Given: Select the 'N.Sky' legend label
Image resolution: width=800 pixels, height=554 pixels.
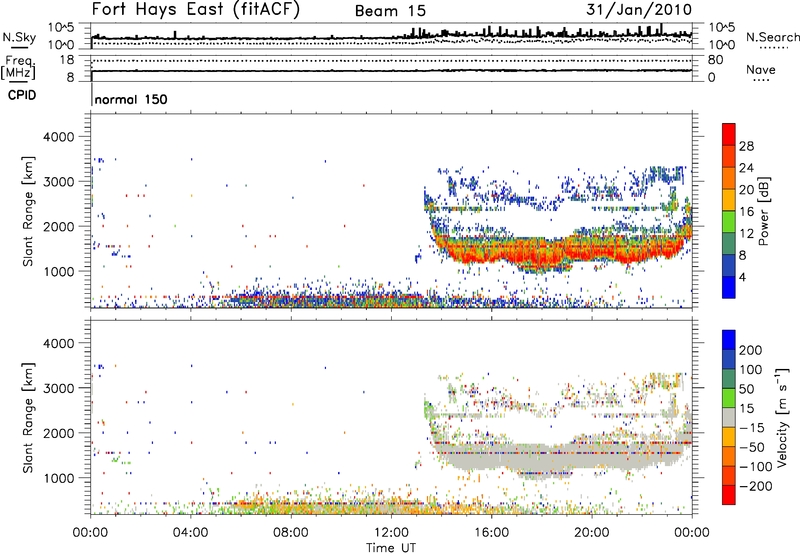Looking at the screenshot, I should point(19,37).
